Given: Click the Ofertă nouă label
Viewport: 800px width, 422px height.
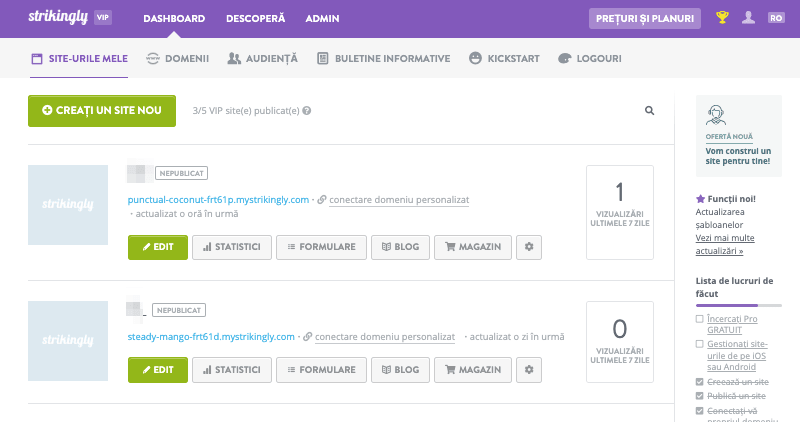Looking at the screenshot, I should coord(729,137).
